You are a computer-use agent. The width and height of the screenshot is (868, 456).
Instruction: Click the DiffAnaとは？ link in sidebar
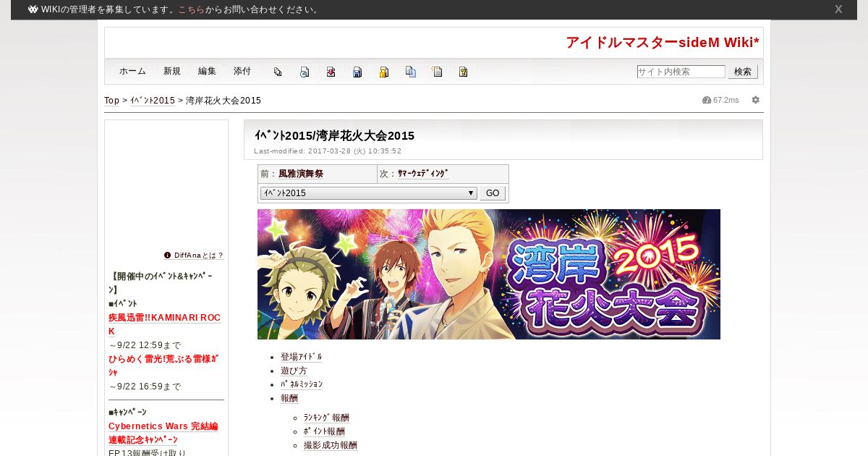(x=199, y=256)
